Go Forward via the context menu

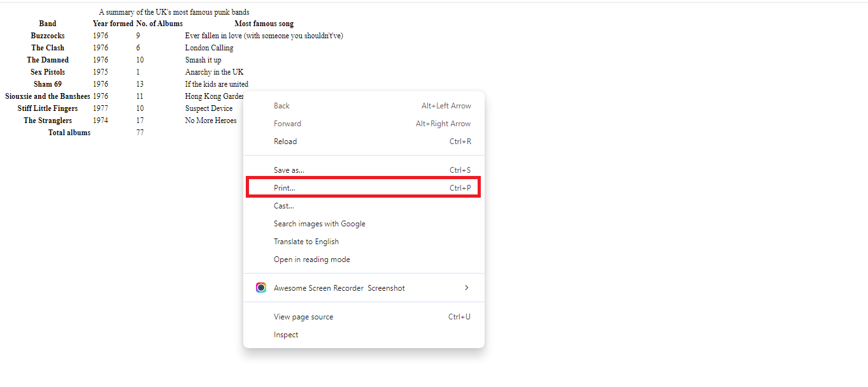287,123
